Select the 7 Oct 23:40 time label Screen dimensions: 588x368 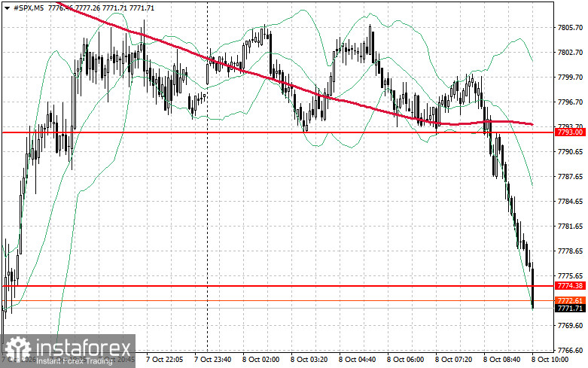[x=212, y=360]
